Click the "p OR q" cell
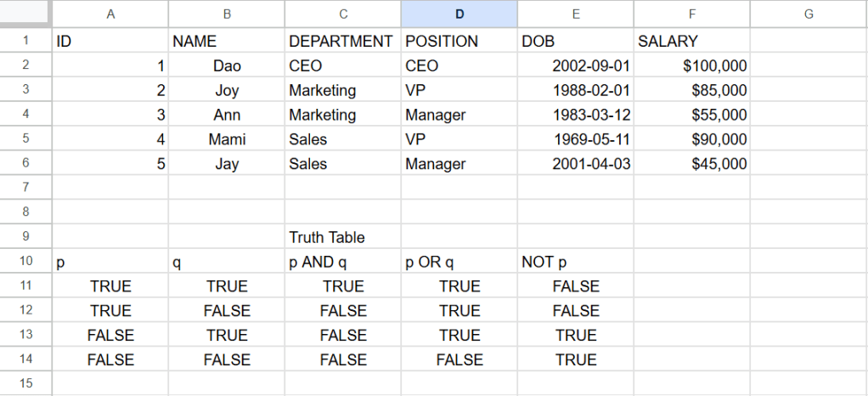868x396 pixels. (459, 262)
